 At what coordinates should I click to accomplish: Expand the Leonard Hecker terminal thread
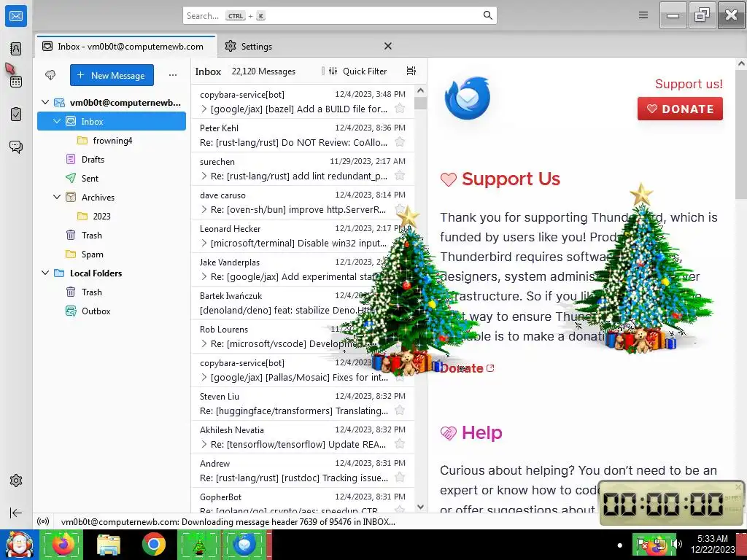[x=204, y=244]
